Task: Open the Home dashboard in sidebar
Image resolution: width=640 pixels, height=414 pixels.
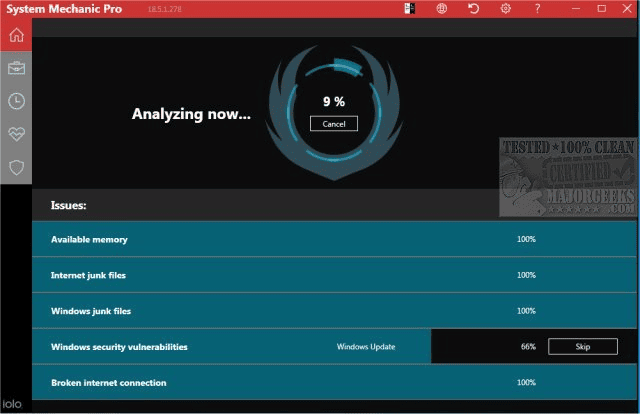Action: click(x=15, y=35)
